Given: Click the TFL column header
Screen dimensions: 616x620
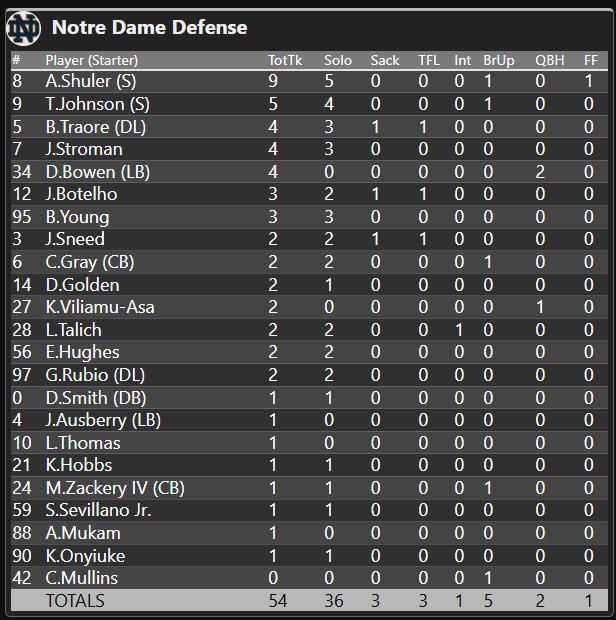Looking at the screenshot, I should [429, 61].
